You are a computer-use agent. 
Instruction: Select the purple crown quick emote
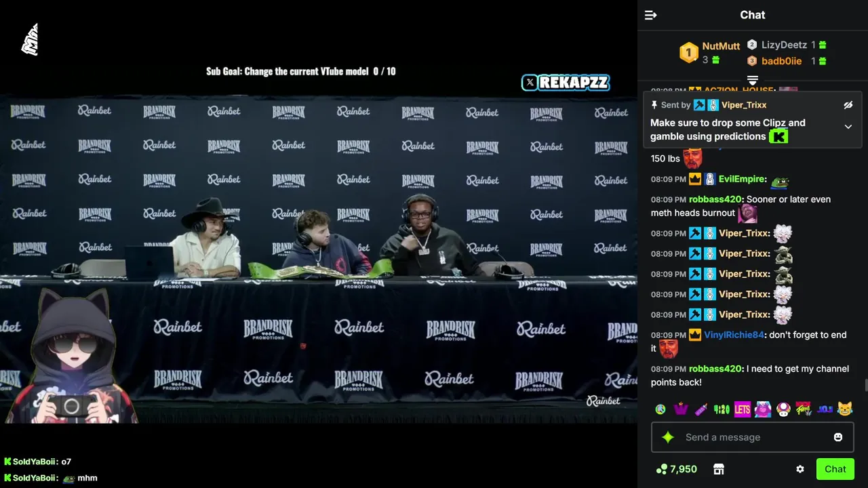[x=681, y=409]
